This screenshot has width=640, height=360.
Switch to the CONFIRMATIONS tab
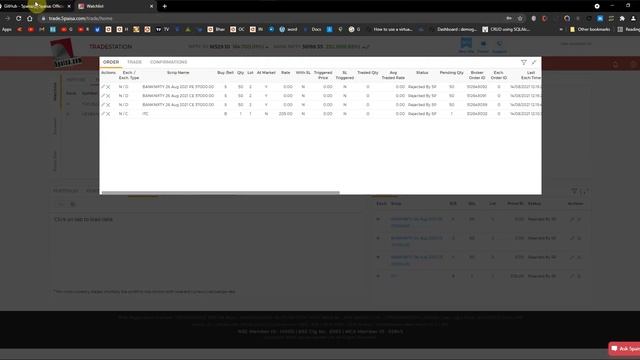click(x=169, y=62)
